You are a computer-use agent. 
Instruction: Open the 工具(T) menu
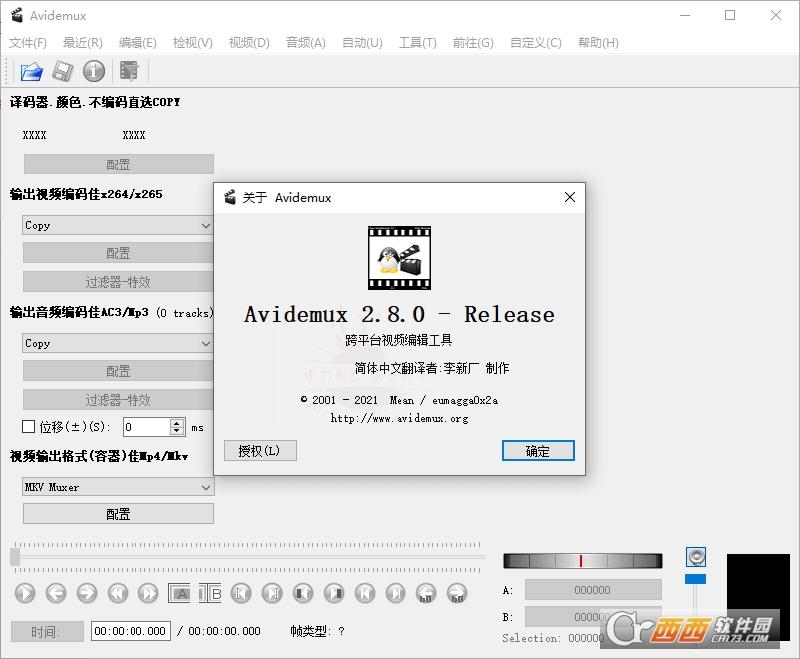[x=418, y=43]
